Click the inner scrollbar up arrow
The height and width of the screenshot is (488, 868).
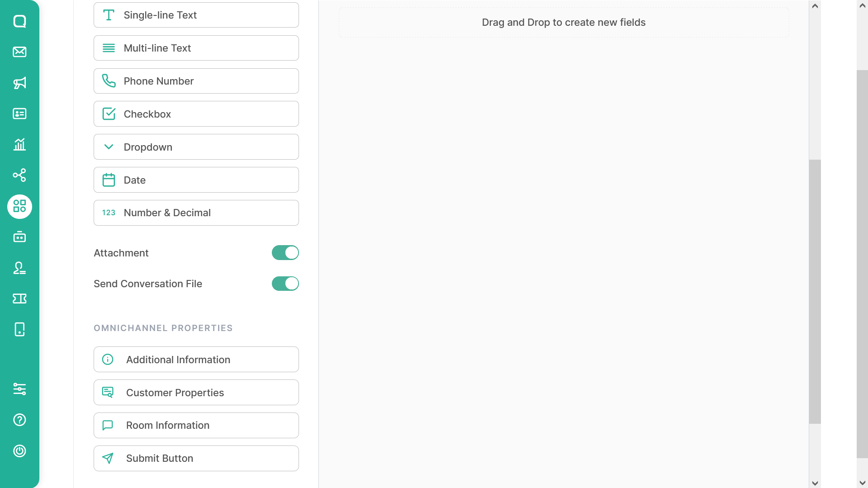815,6
